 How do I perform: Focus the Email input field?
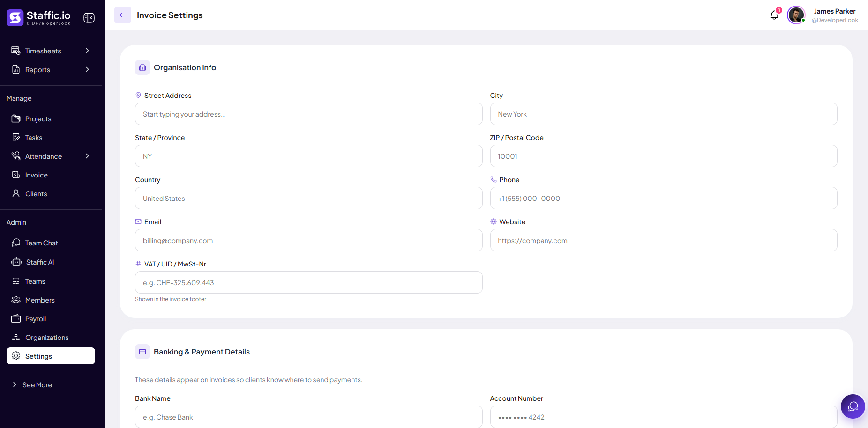coord(308,240)
